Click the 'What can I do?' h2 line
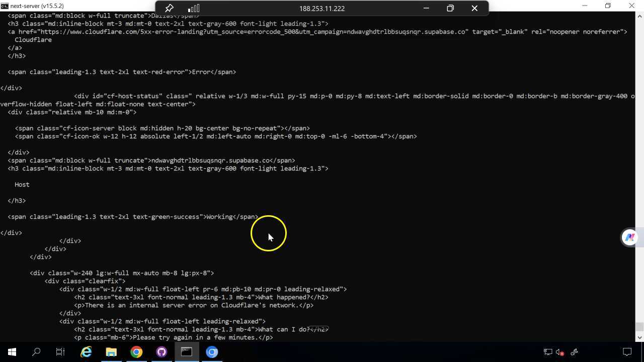This screenshot has height=362, width=644. click(201, 329)
